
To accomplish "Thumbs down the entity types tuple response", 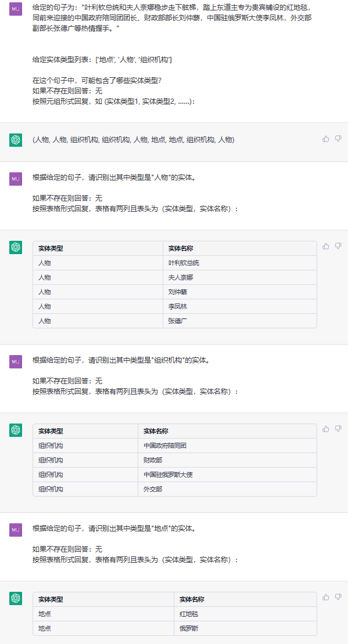I will (x=338, y=139).
